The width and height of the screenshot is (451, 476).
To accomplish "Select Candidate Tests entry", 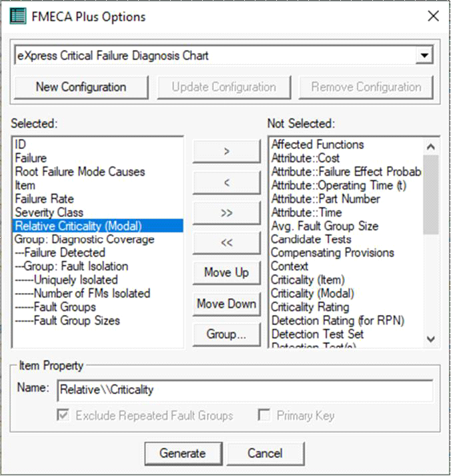I will coord(346,240).
